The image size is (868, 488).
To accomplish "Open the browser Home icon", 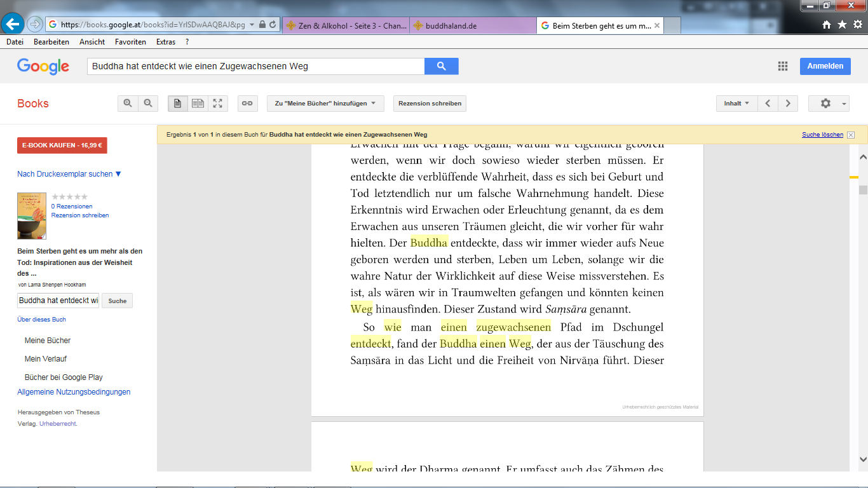I will (x=827, y=25).
